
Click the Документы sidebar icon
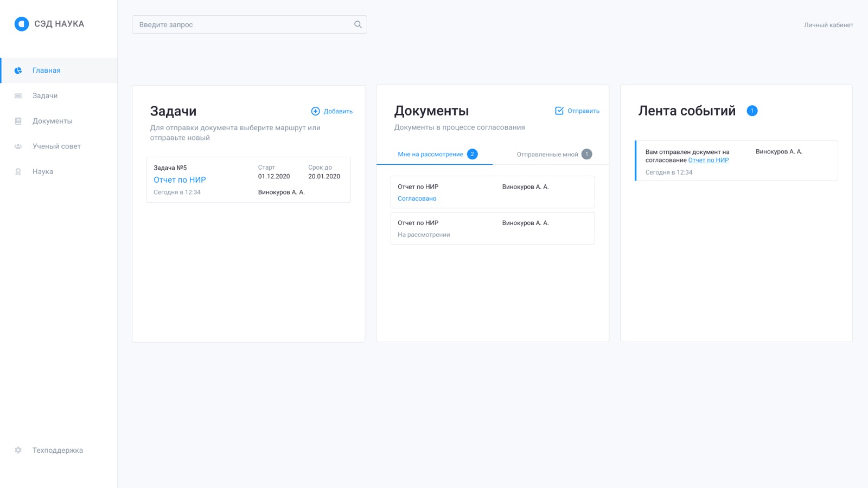click(18, 121)
